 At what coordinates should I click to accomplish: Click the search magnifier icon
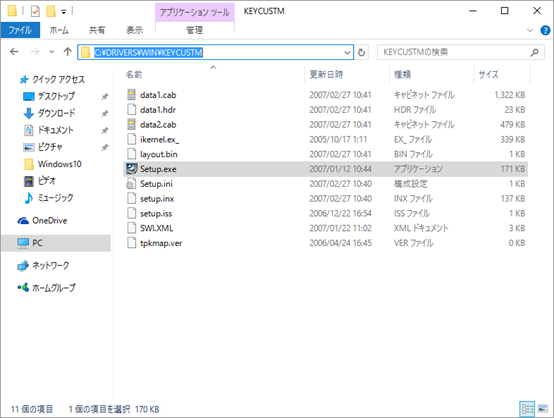point(535,53)
